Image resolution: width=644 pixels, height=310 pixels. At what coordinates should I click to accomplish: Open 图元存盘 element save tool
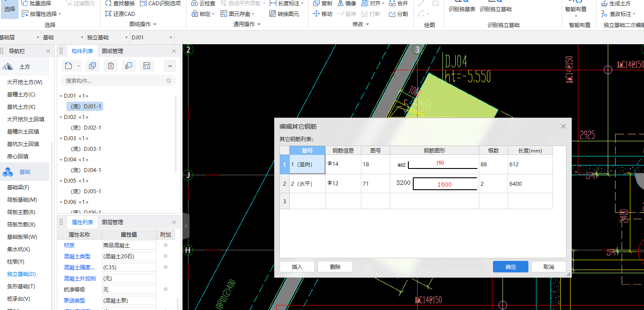[x=237, y=14]
